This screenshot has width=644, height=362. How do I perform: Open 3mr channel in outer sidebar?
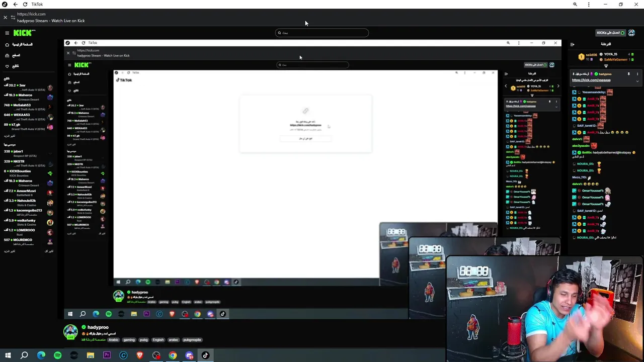28,87
